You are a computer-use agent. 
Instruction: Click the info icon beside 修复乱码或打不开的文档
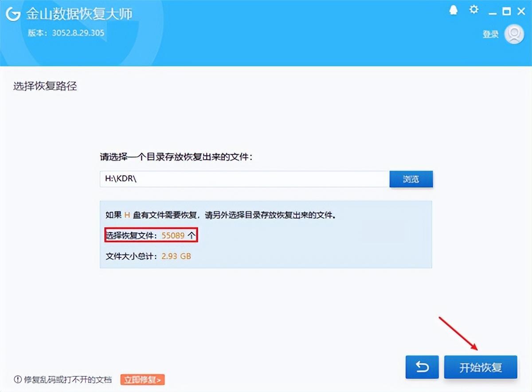point(18,380)
